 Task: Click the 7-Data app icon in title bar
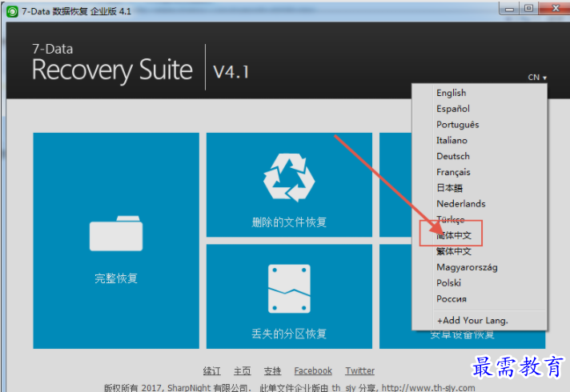pyautogui.click(x=12, y=12)
